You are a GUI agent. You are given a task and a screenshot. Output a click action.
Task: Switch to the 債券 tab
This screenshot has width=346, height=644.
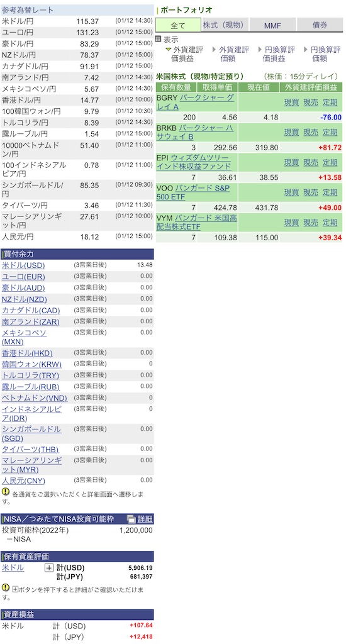[320, 25]
